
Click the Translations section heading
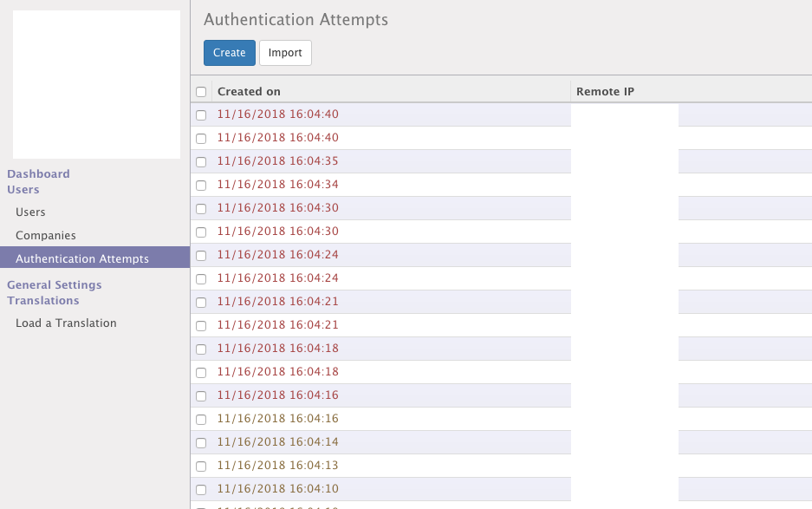point(43,300)
